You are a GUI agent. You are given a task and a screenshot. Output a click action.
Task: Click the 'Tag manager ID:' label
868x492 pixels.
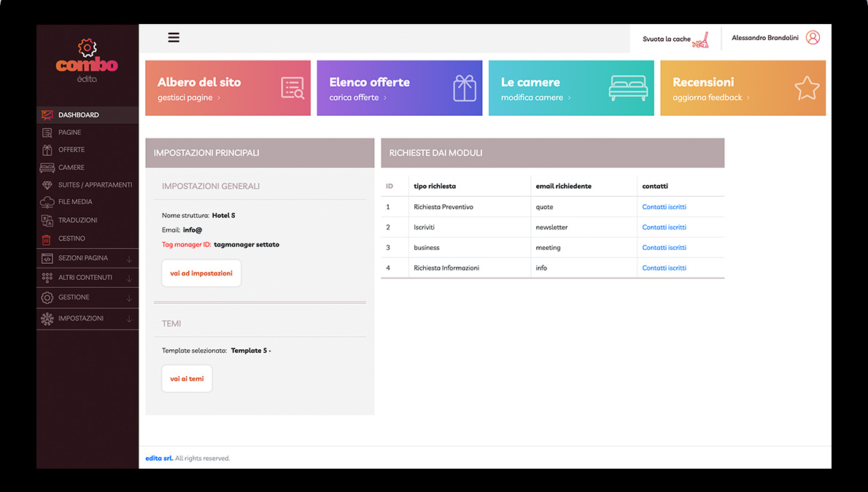187,245
